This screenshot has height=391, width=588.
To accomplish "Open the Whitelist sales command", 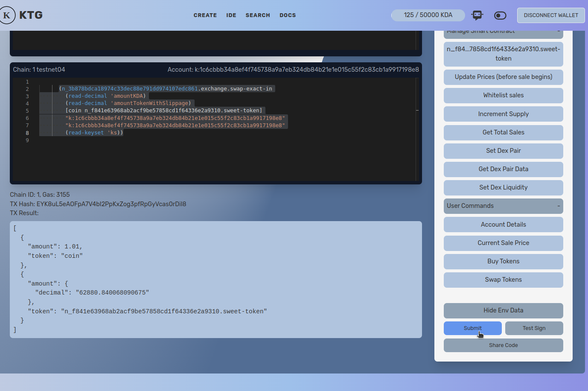I will point(504,95).
